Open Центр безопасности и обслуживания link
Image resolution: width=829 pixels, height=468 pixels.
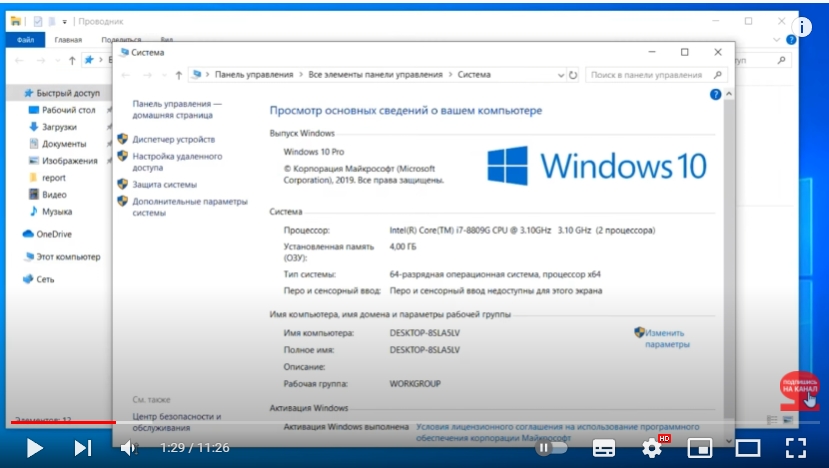(177, 422)
